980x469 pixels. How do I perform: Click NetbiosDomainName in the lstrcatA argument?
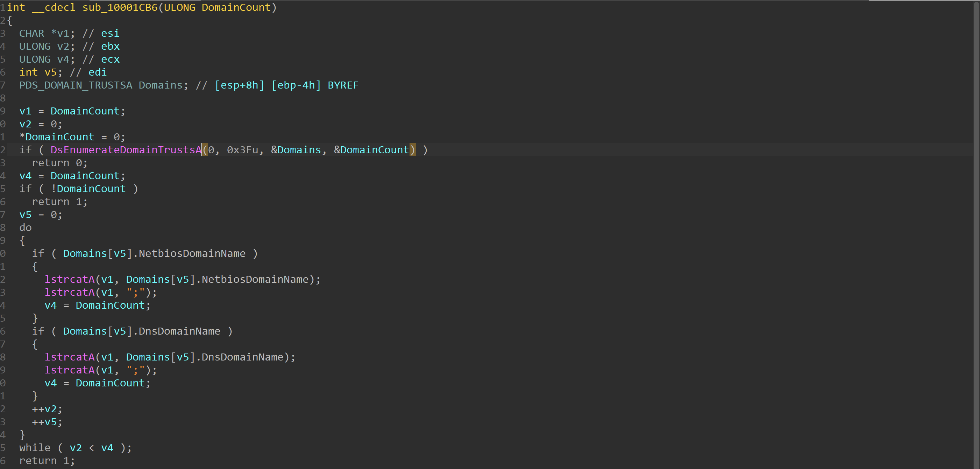coord(255,279)
